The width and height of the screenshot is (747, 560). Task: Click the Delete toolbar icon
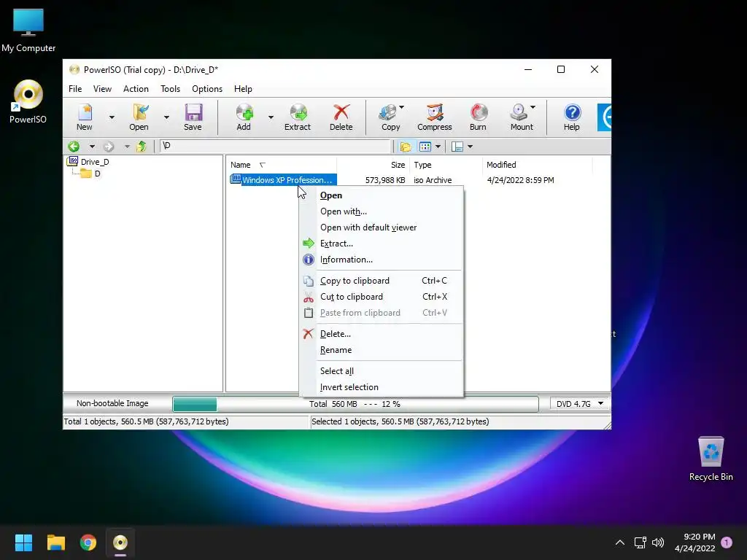click(341, 117)
